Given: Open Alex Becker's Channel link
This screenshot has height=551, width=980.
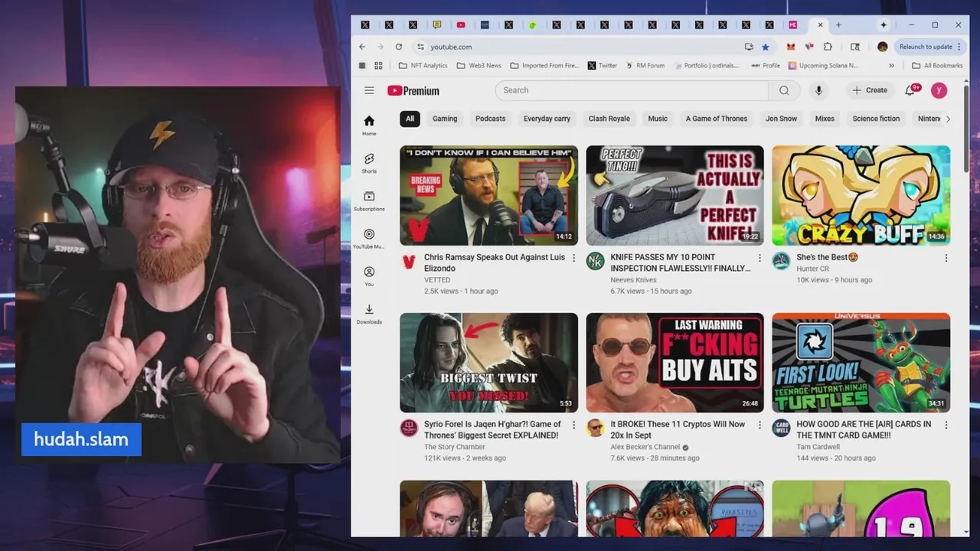Looking at the screenshot, I should click(645, 447).
